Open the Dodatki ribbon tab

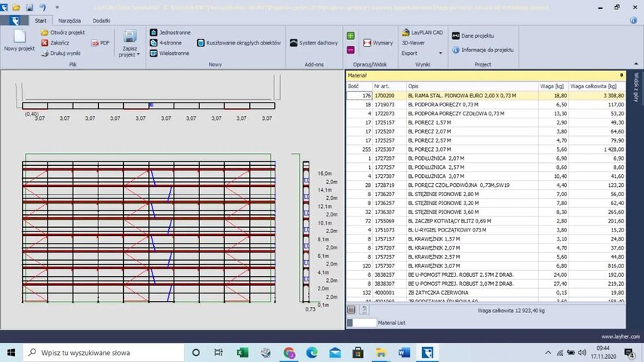click(x=101, y=20)
